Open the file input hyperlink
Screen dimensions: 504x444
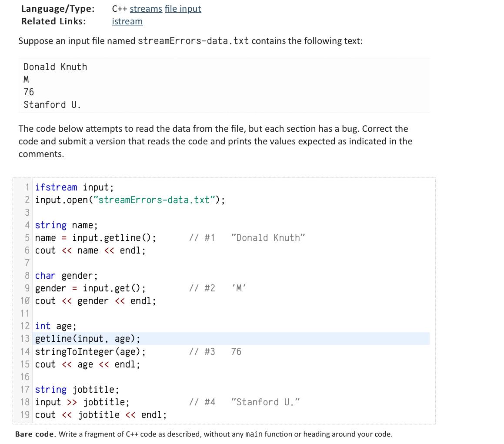183,8
